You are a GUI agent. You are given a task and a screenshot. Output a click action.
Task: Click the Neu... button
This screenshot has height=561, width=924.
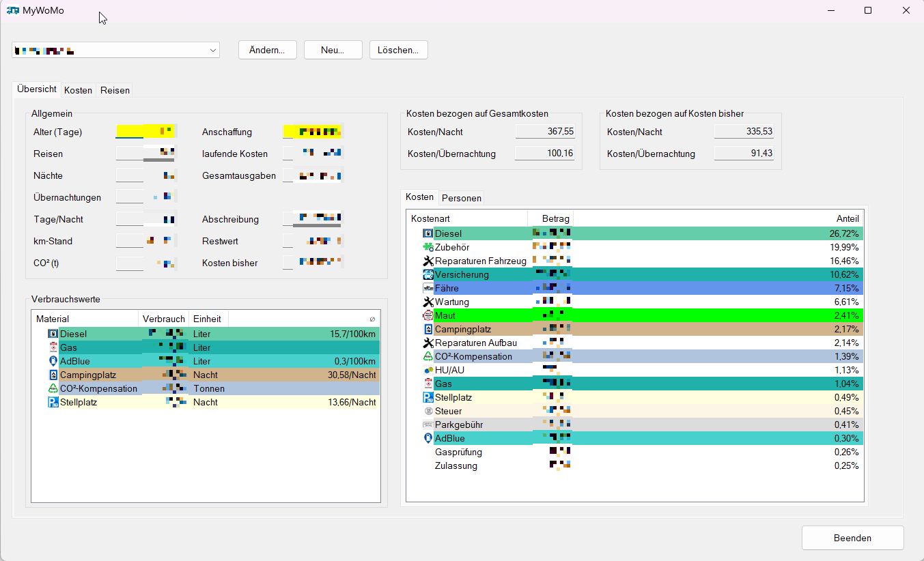333,50
